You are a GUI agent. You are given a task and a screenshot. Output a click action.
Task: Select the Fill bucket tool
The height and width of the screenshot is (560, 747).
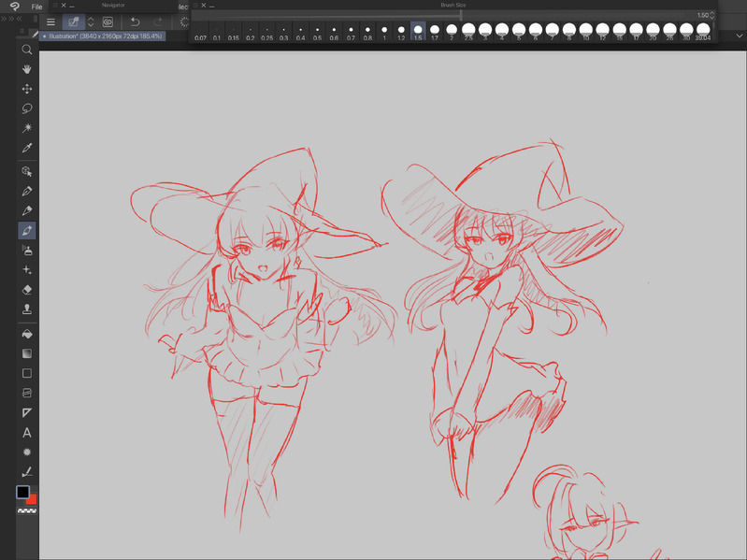click(x=27, y=334)
